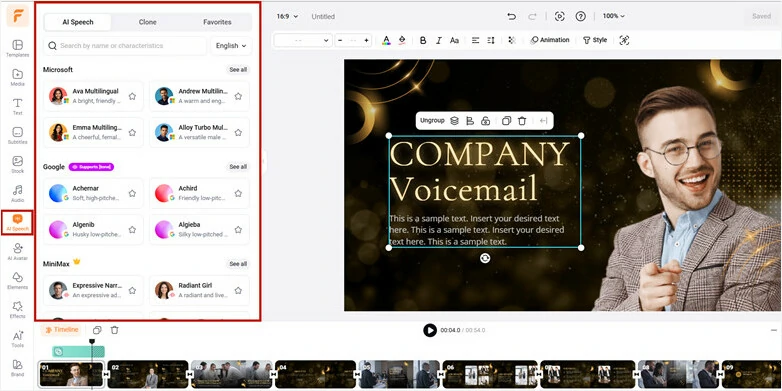Switch to the Clone tab
Image resolution: width=782 pixels, height=391 pixels.
click(x=148, y=22)
